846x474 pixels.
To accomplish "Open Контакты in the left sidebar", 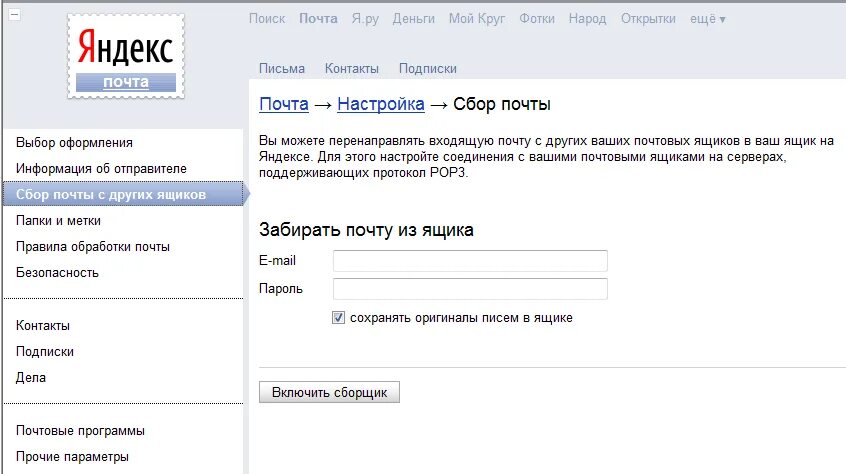I will (43, 326).
